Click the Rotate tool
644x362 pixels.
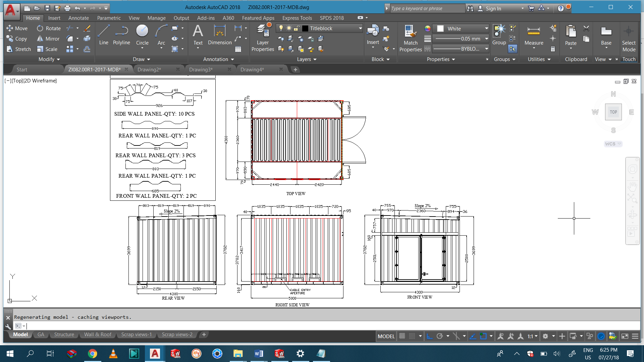(x=49, y=28)
